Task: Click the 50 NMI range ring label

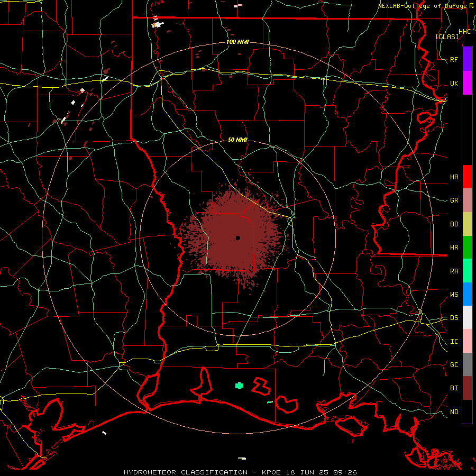Action: pyautogui.click(x=237, y=140)
